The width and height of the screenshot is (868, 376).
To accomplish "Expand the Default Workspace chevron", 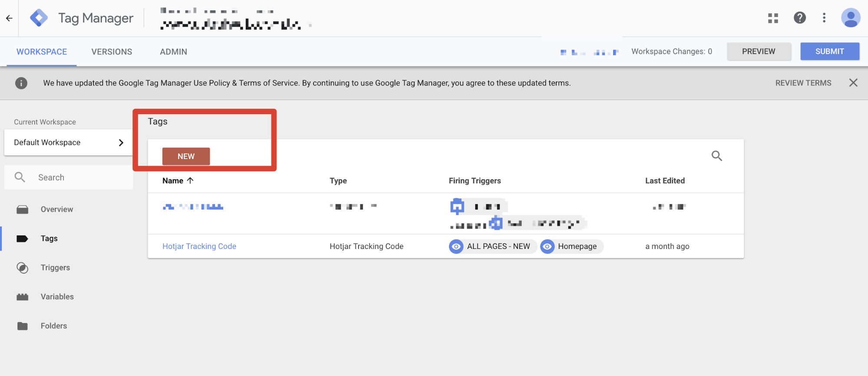I will 121,142.
